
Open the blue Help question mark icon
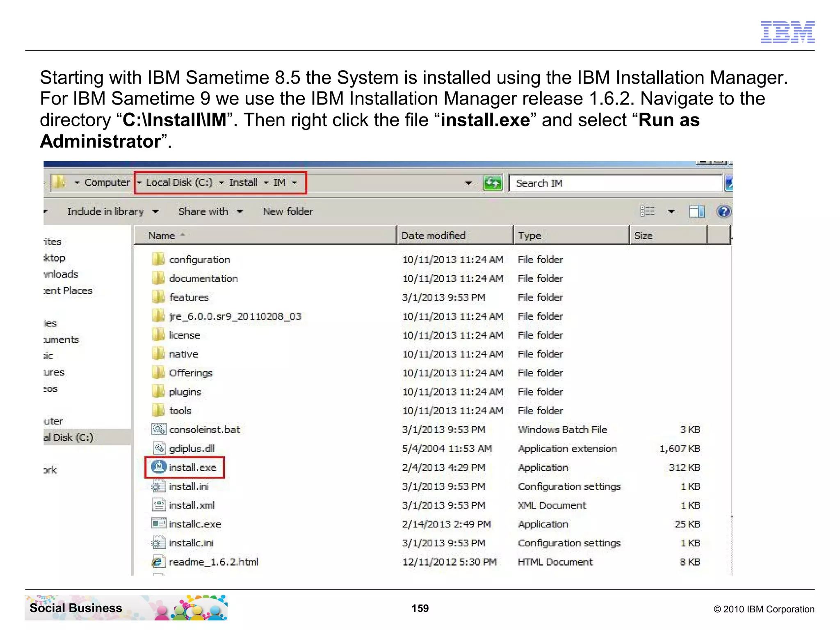(x=724, y=211)
